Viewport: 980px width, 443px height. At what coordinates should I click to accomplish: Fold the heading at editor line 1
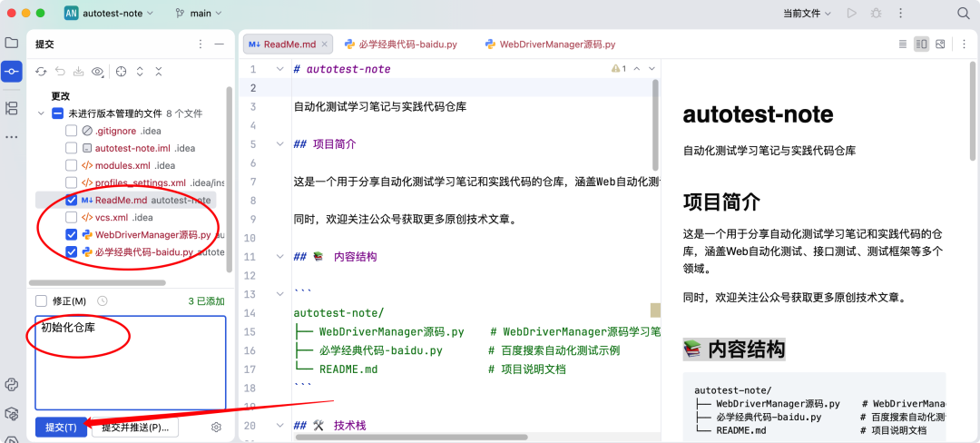pos(280,69)
